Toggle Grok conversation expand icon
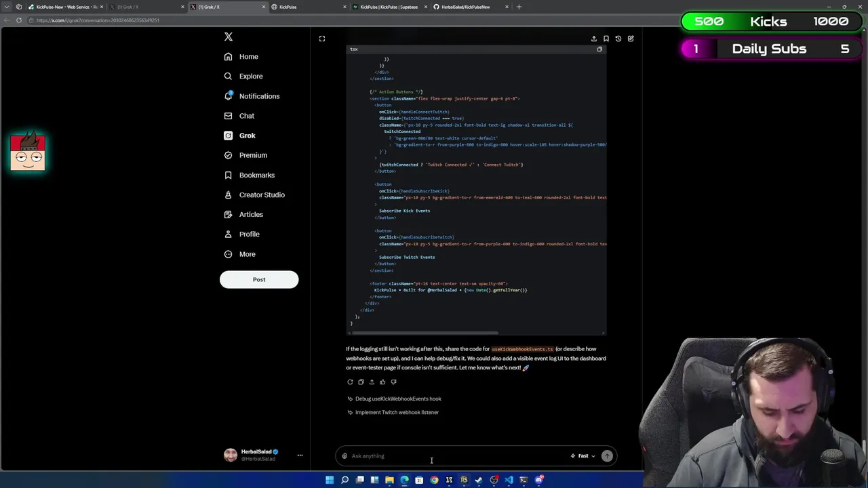 click(x=322, y=39)
